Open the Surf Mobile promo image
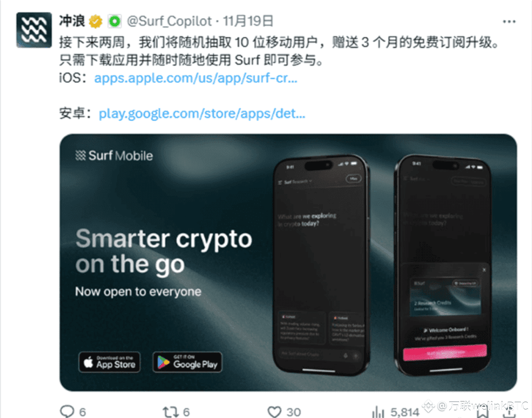The height and width of the screenshot is (418, 532). [288, 262]
